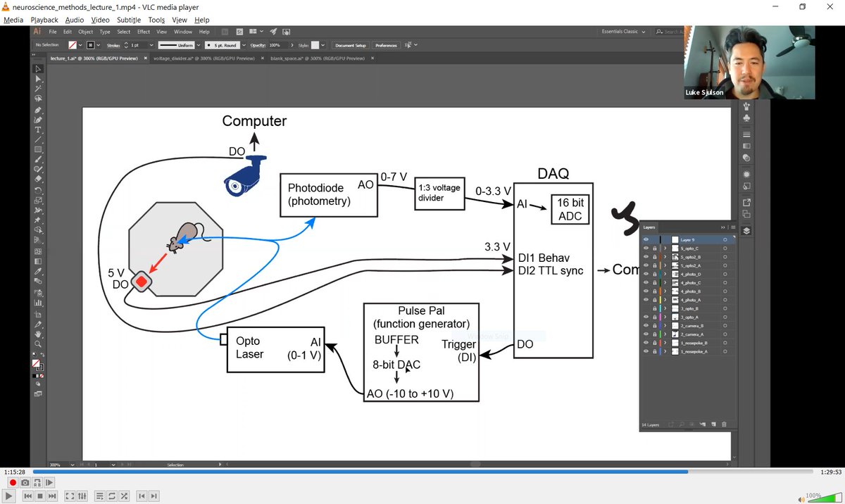
Task: Toggle the VLC playlist view
Action: coord(100,496)
